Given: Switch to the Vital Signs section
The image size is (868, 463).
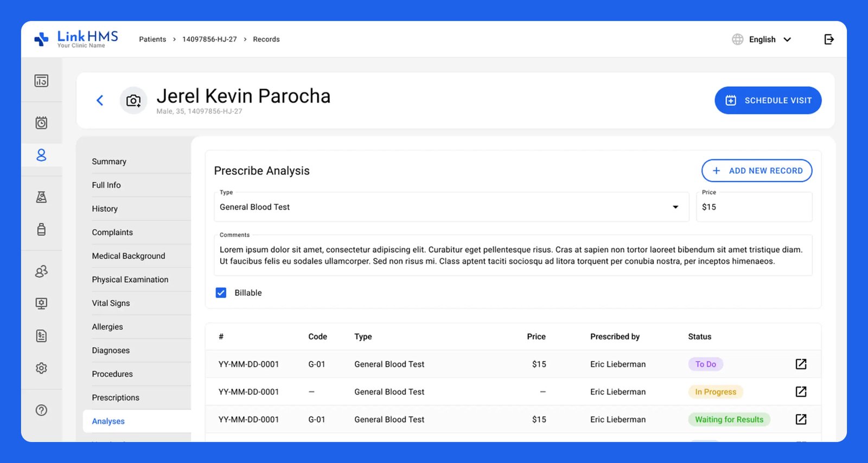Looking at the screenshot, I should point(111,303).
